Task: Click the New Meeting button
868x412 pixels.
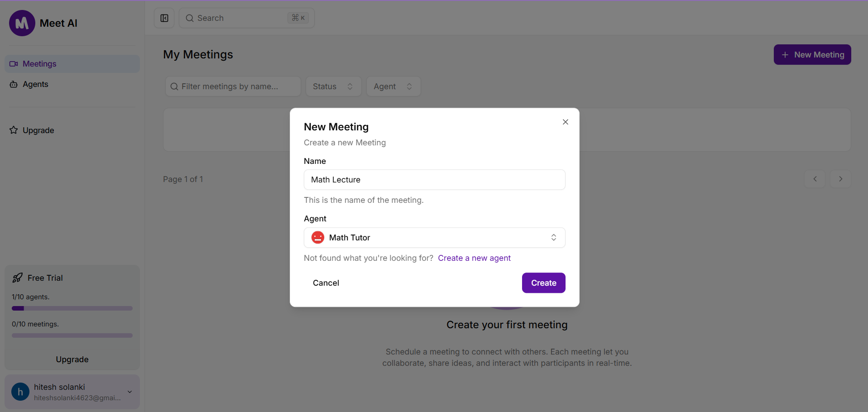Action: point(812,55)
